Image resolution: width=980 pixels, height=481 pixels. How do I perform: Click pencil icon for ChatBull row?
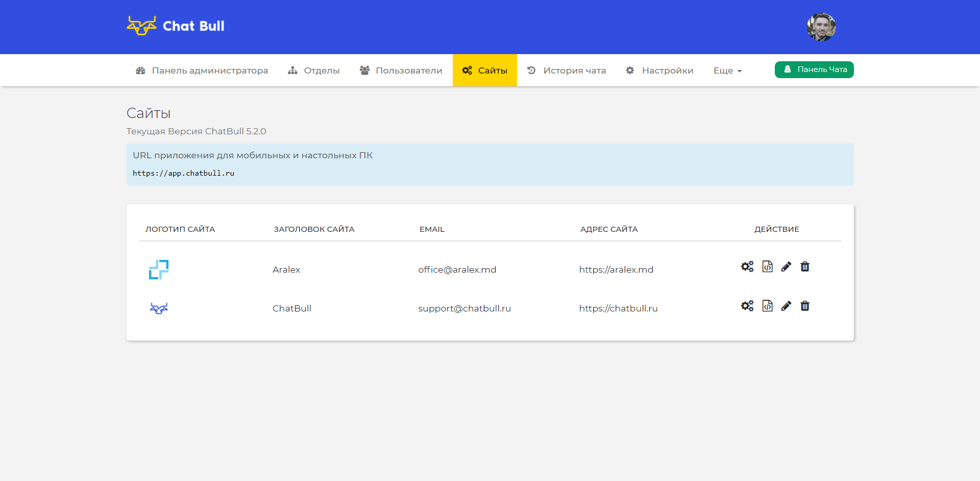coord(786,306)
